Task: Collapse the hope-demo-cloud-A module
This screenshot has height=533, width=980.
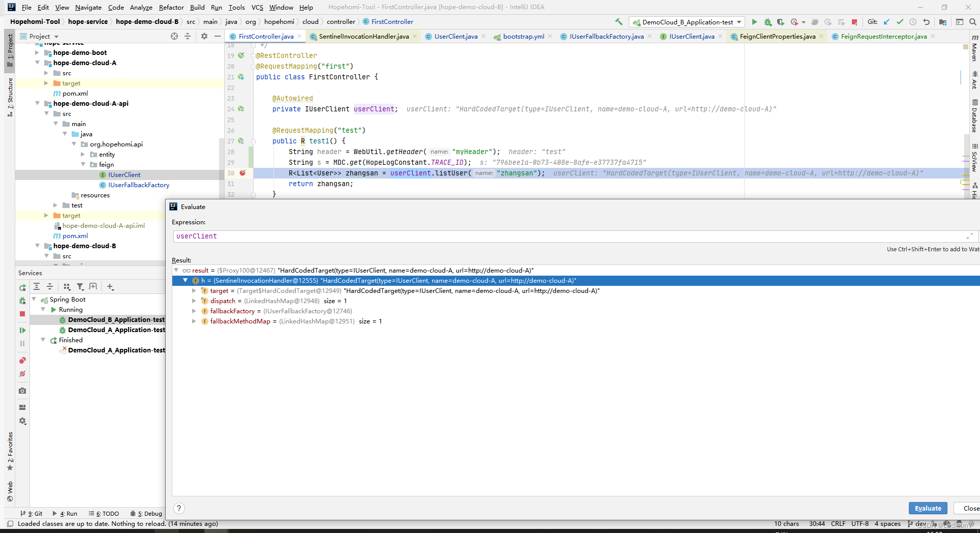Action: pos(37,63)
